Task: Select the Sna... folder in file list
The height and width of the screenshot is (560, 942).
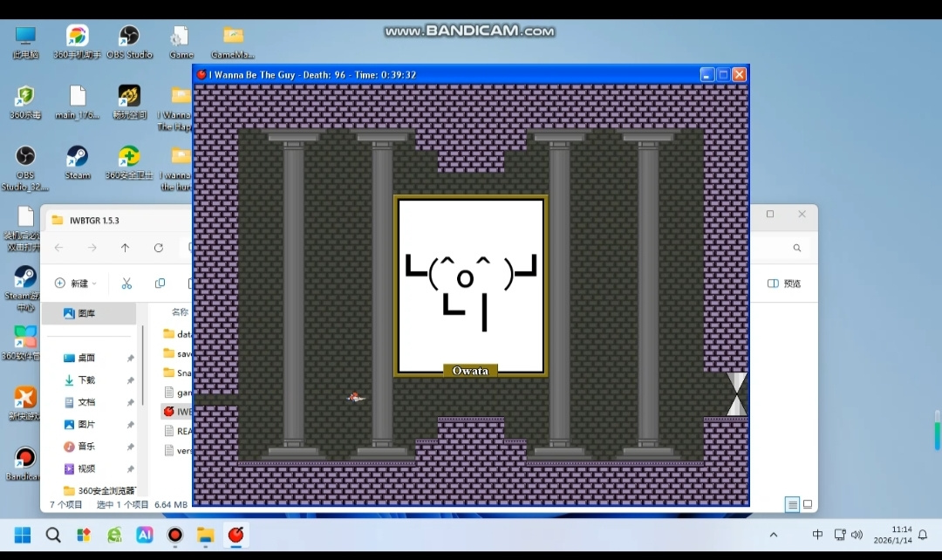Action: point(177,372)
